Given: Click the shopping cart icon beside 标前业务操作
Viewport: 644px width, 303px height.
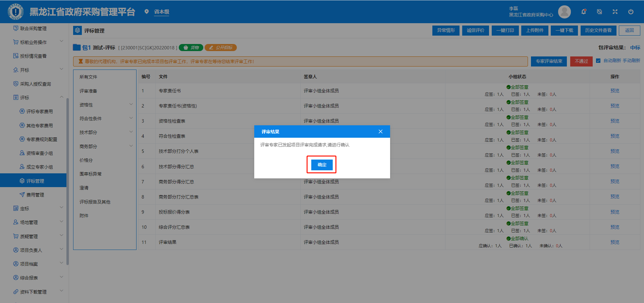Looking at the screenshot, I should pyautogui.click(x=16, y=42).
